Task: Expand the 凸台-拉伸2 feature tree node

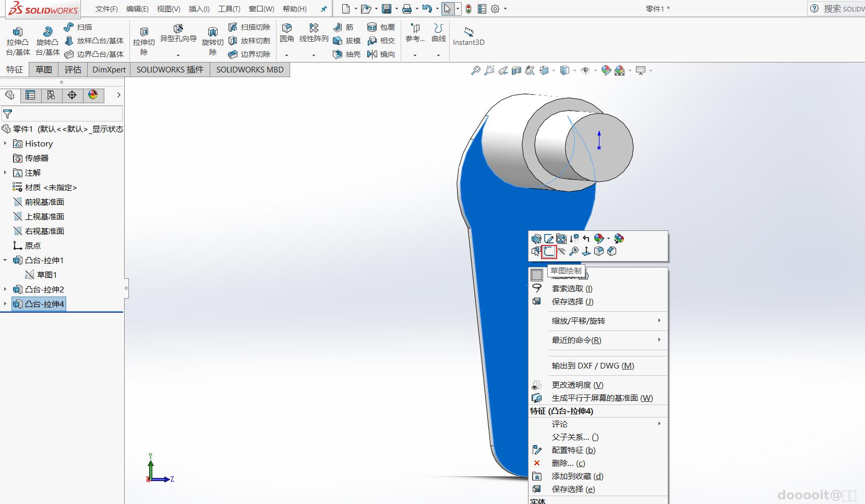Action: (5, 289)
